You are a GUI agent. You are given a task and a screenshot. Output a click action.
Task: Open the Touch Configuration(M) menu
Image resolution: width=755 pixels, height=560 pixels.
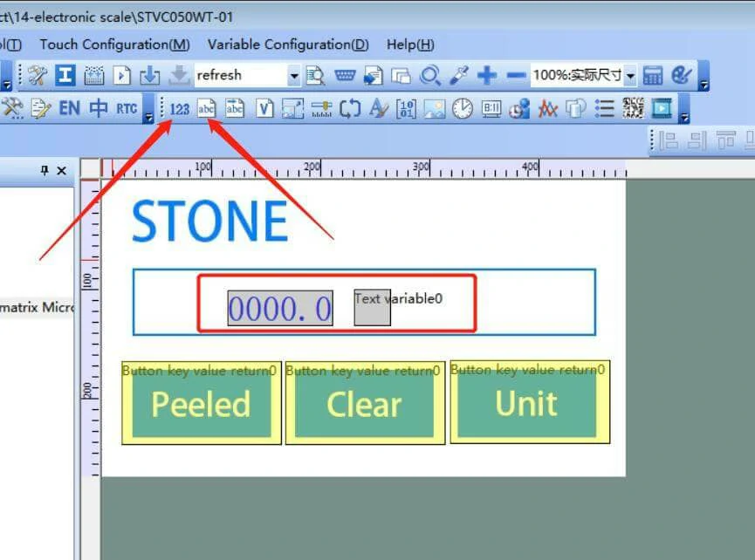114,44
